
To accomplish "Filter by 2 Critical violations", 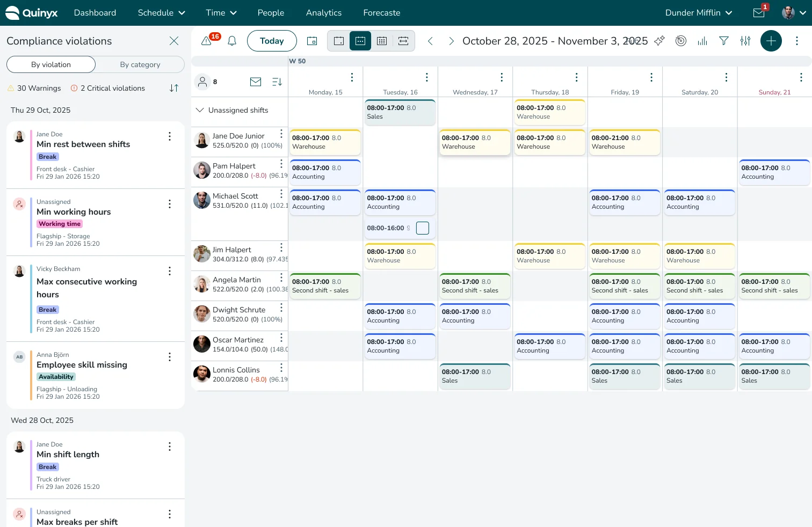I will [108, 88].
